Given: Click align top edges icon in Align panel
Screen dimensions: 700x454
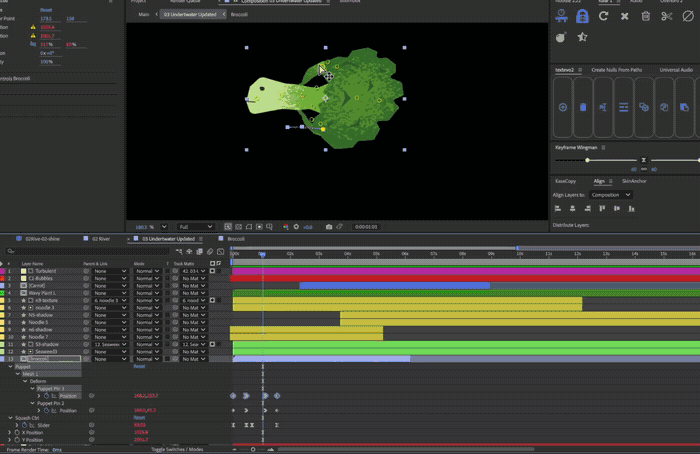Looking at the screenshot, I should [x=602, y=208].
